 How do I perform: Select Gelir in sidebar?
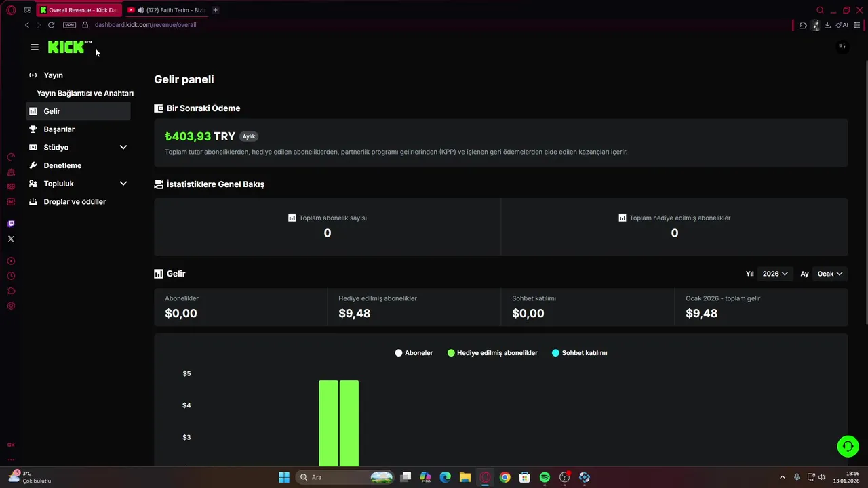[78, 111]
